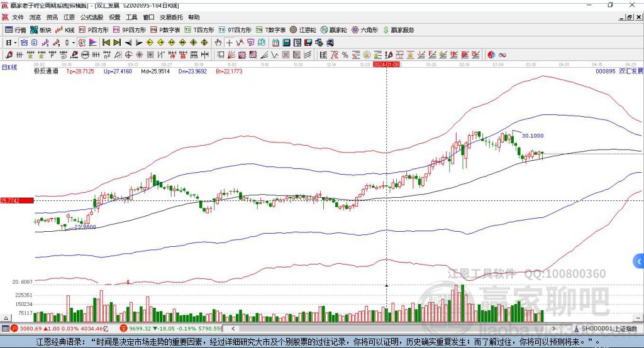Open the 六角形 hexagon tool

point(365,30)
